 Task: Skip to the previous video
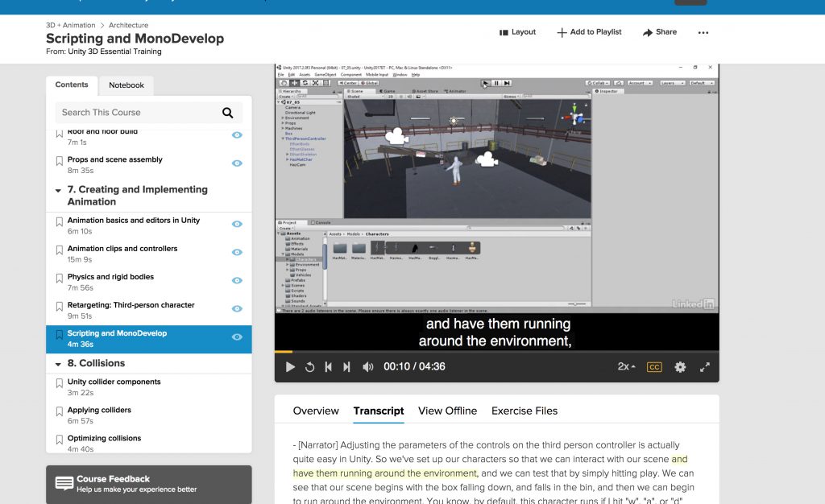coord(329,367)
